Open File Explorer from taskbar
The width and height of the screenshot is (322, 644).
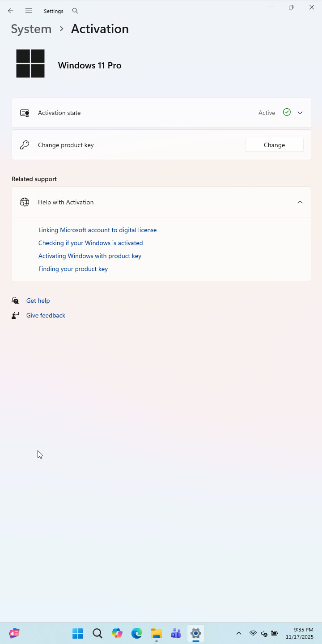click(x=156, y=633)
